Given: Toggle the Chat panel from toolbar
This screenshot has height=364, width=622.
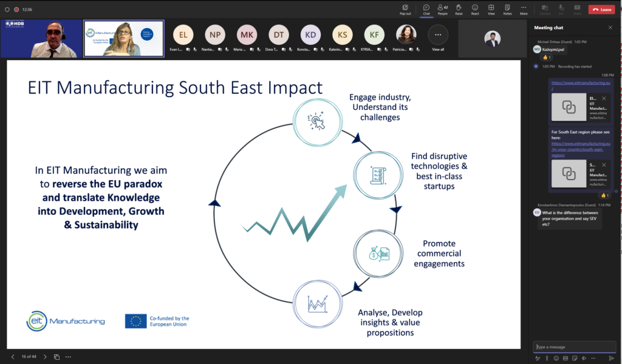Looking at the screenshot, I should pyautogui.click(x=426, y=10).
